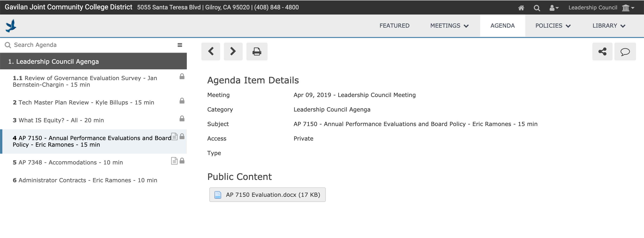Screen dimensions: 644x238
Task: Print the agenda item
Action: pyautogui.click(x=257, y=51)
